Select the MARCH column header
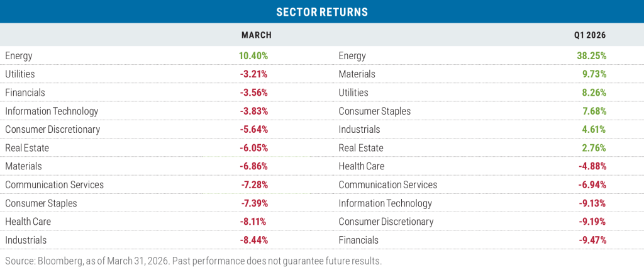 point(256,35)
